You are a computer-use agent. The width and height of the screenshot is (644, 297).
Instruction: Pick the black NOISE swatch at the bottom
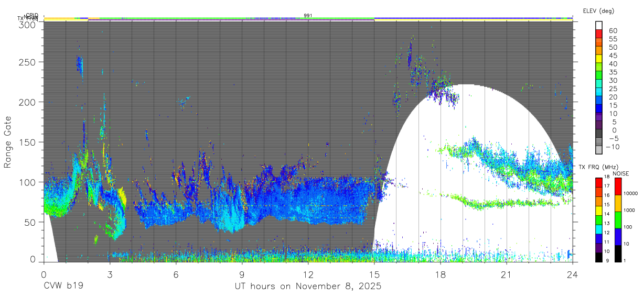click(617, 252)
